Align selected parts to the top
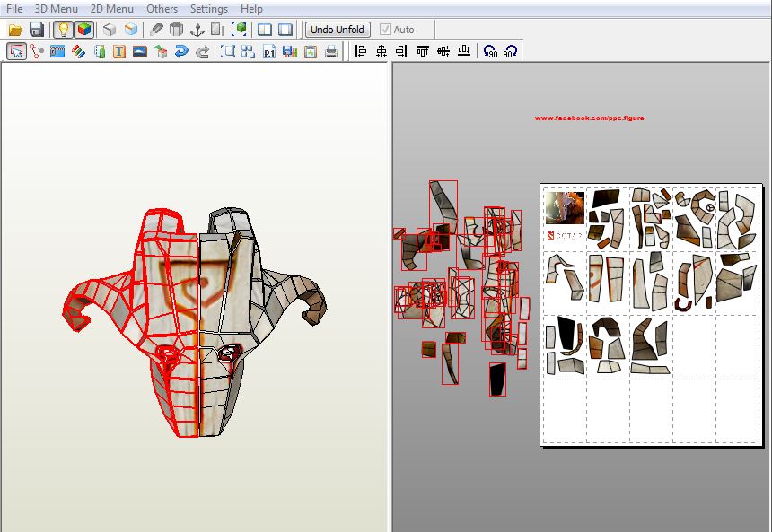 click(423, 51)
